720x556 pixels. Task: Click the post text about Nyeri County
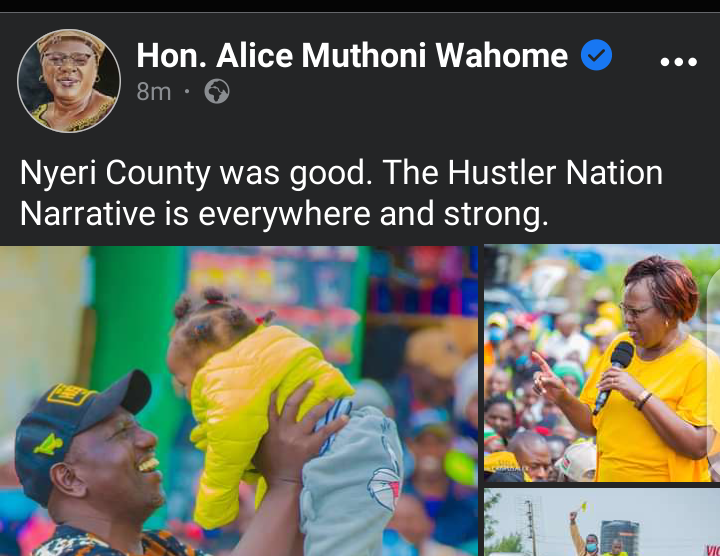point(341,193)
